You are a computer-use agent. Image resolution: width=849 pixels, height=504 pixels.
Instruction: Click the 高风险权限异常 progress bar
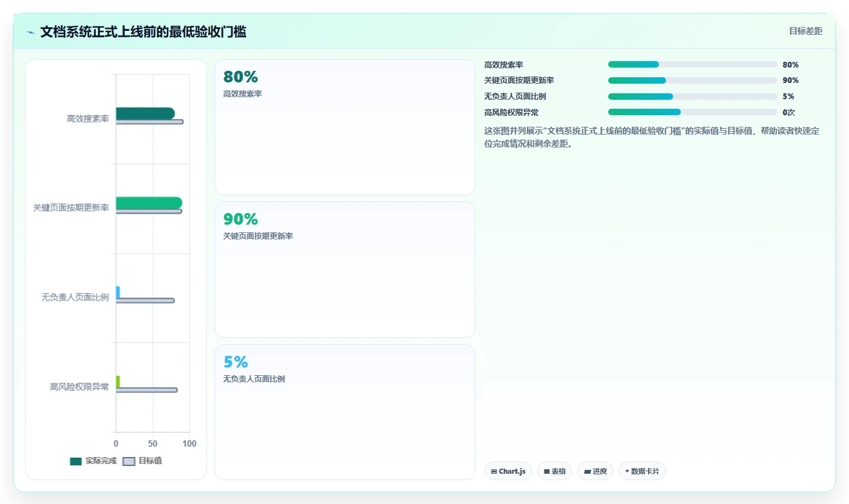pos(692,112)
